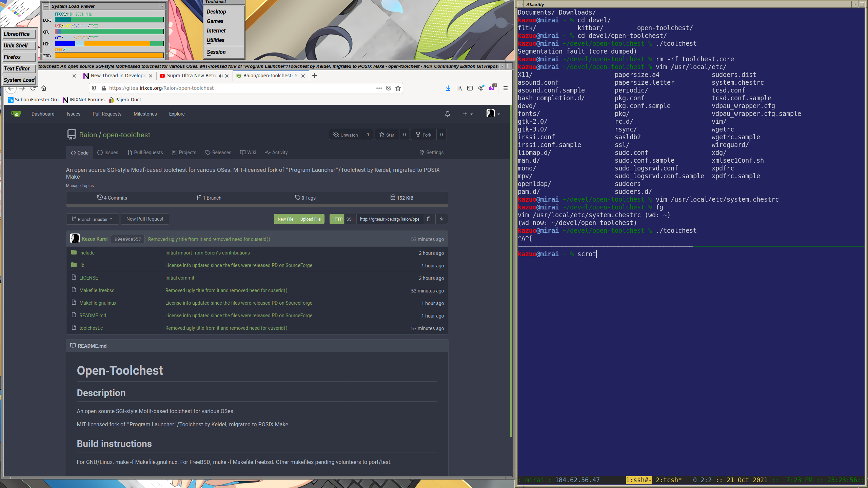Viewport: 868px width, 488px height.
Task: Open the plus create dropdown in Gitea header
Action: 468,114
